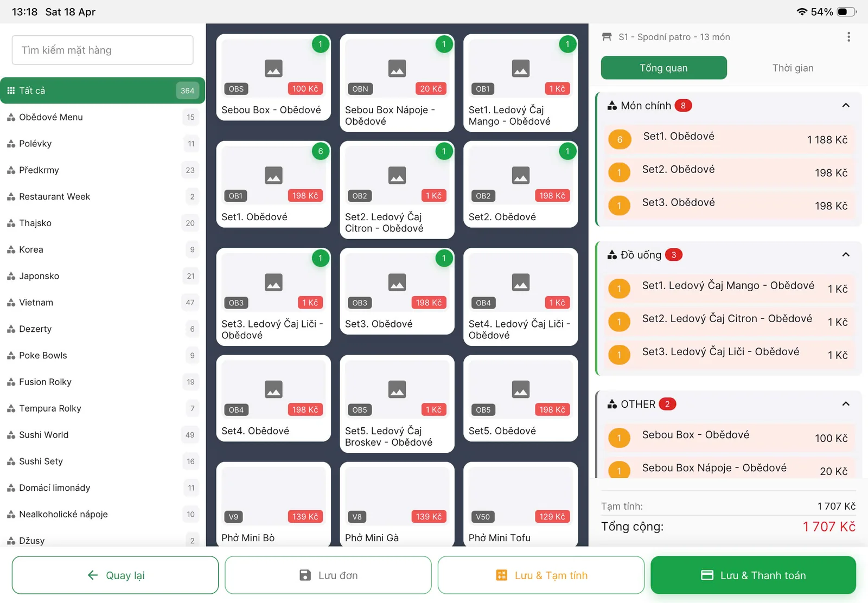This screenshot has width=868, height=603.
Task: Open the Japonsko category
Action: (x=103, y=276)
